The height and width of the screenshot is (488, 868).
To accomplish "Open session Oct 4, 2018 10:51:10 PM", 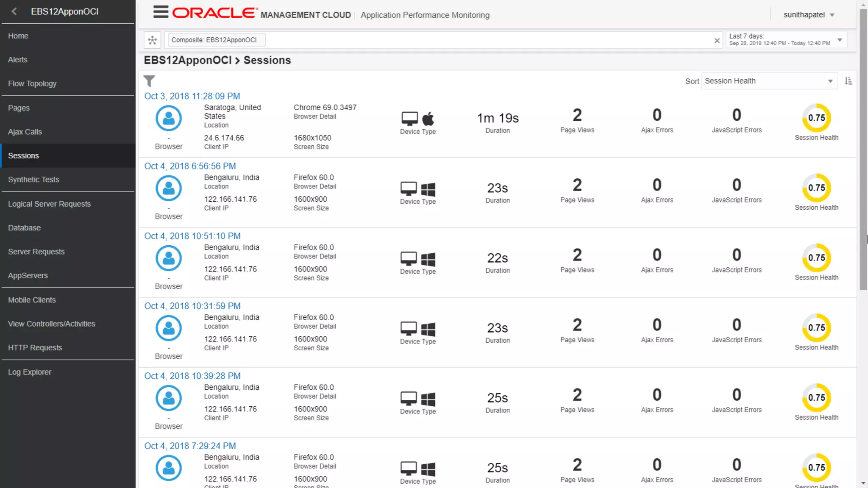I will pos(192,236).
